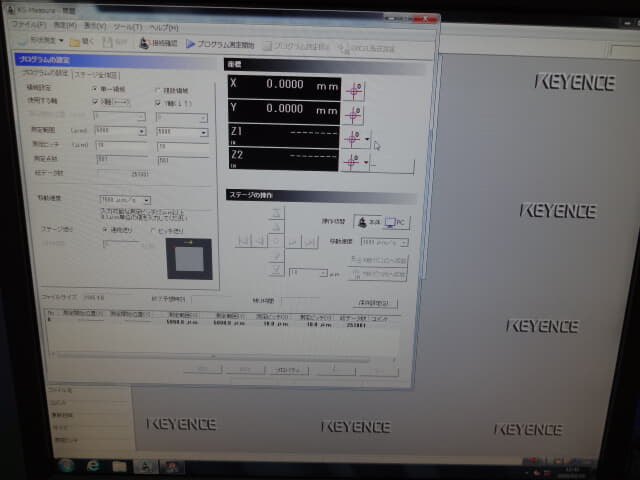640x480 pixels.
Task: Click the middle button below the table
Action: [289, 370]
